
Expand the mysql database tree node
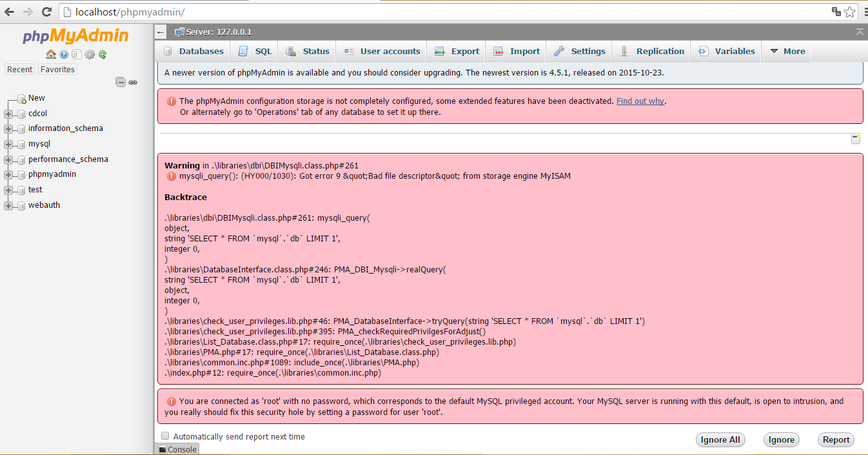point(8,145)
